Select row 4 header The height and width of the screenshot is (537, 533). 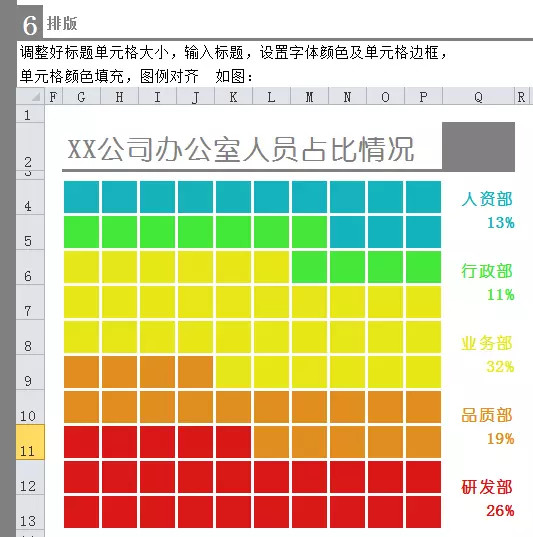click(30, 197)
